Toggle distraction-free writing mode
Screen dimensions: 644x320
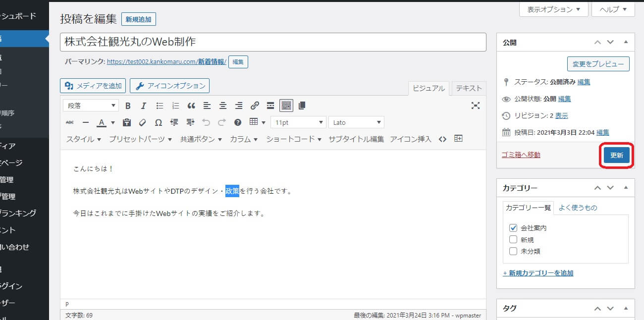(475, 105)
